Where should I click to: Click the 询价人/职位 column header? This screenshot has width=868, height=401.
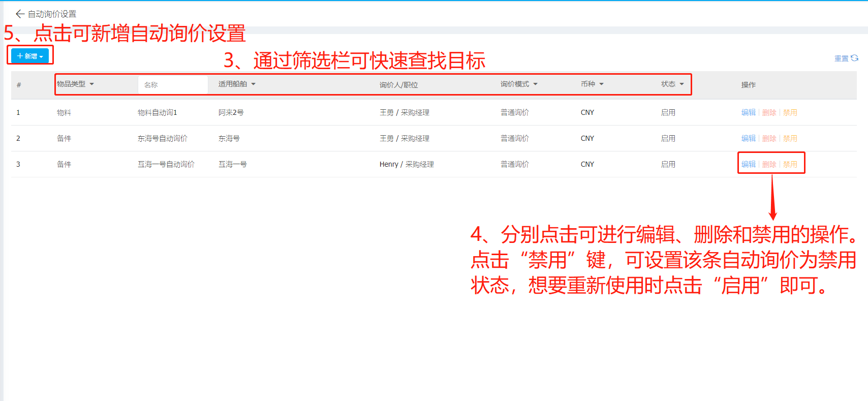click(x=399, y=85)
